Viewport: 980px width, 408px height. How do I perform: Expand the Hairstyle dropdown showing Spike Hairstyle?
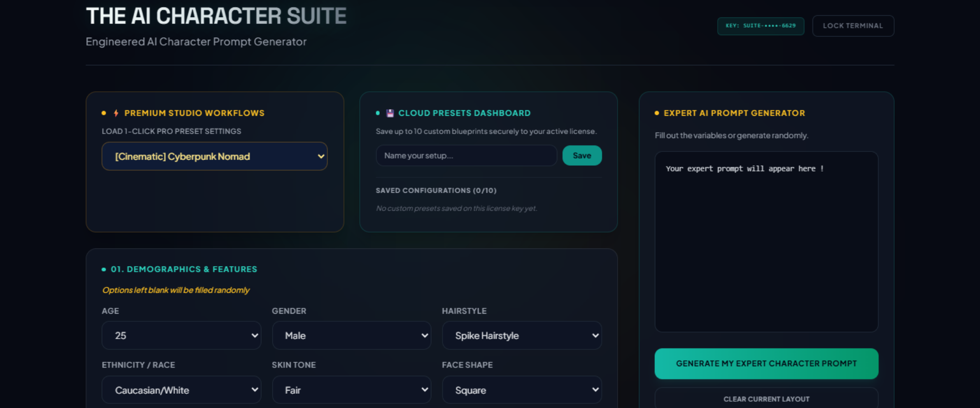522,336
